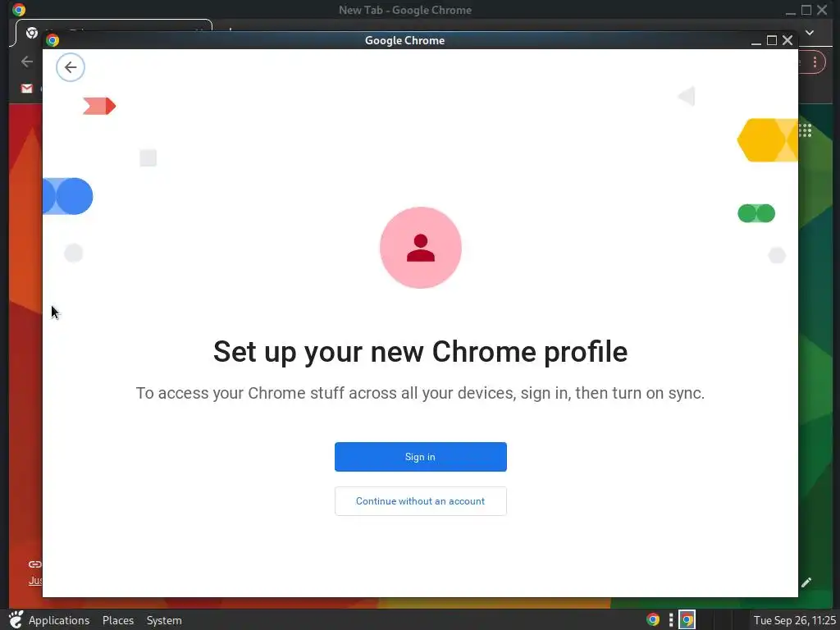Click the customize pencil icon in background window
This screenshot has height=630, width=840.
click(807, 582)
